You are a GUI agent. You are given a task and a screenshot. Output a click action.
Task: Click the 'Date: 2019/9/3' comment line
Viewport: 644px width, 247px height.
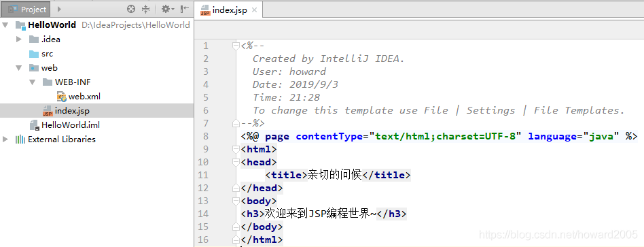tap(296, 84)
